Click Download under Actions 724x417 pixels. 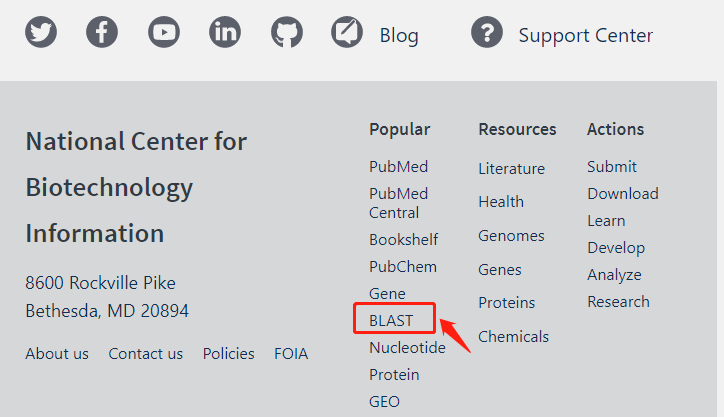pos(623,193)
